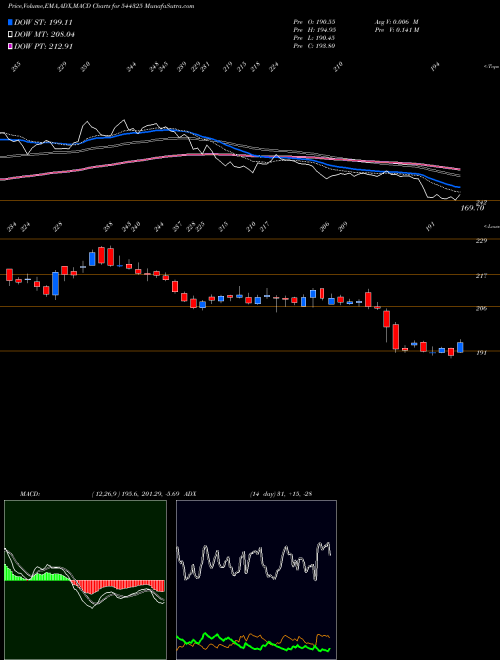Click the 'Pre L' low value text
500x660 pixels.
[x=314, y=38]
